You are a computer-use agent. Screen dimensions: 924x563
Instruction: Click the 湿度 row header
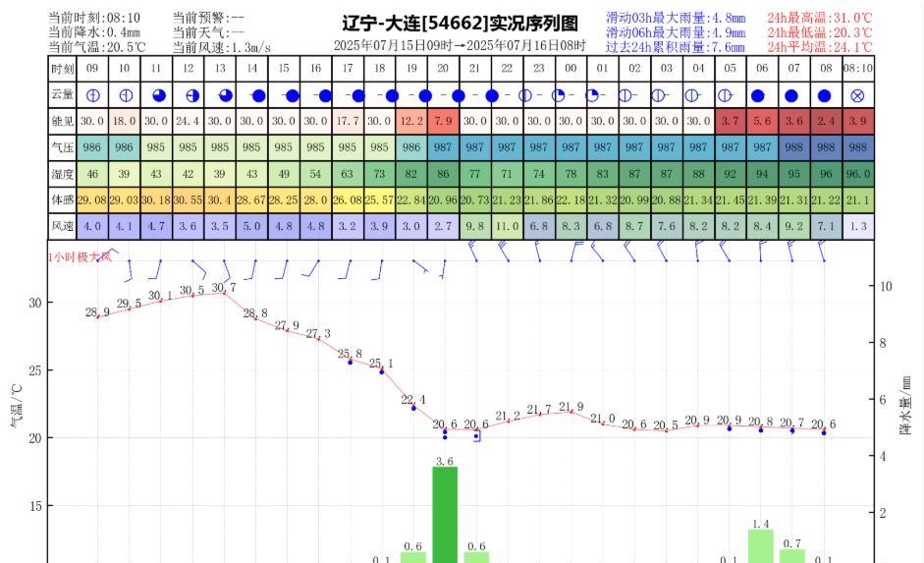(63, 174)
